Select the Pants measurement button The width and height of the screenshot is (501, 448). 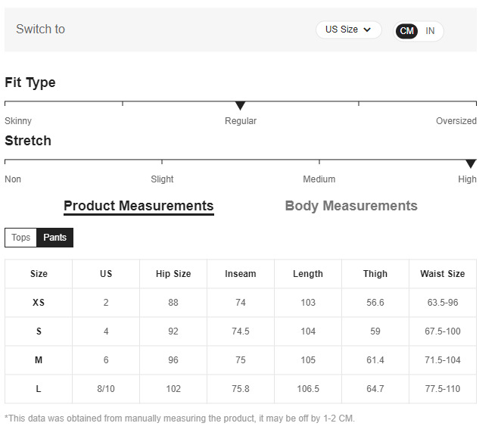point(54,238)
